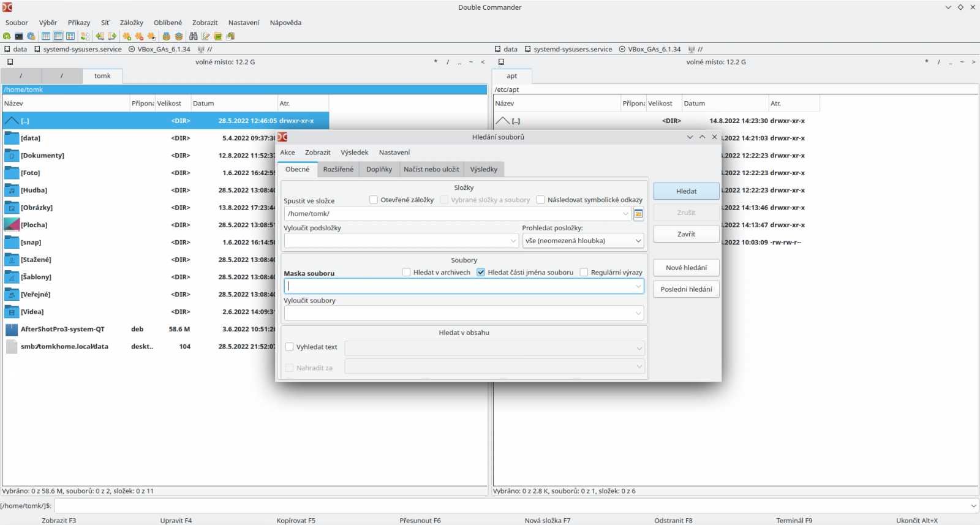Click the [Plocha] desktop folder icon
The image size is (980, 525).
tap(12, 225)
